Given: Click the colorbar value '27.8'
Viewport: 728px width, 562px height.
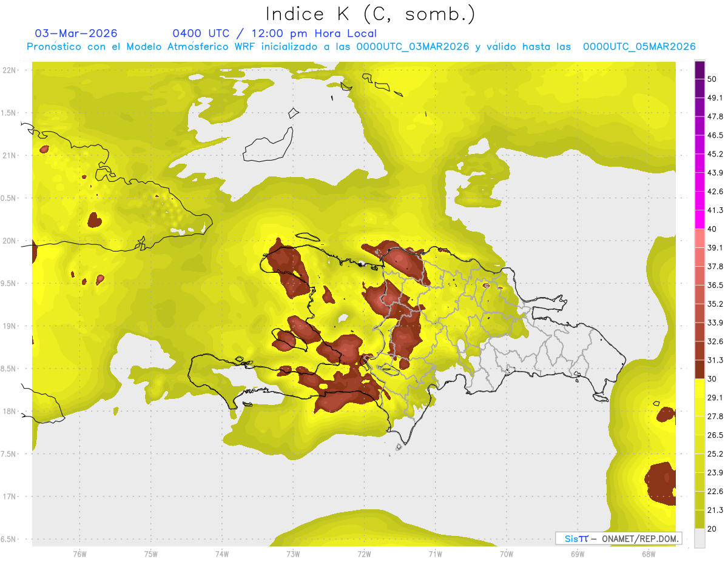Looking at the screenshot, I should coord(716,416).
